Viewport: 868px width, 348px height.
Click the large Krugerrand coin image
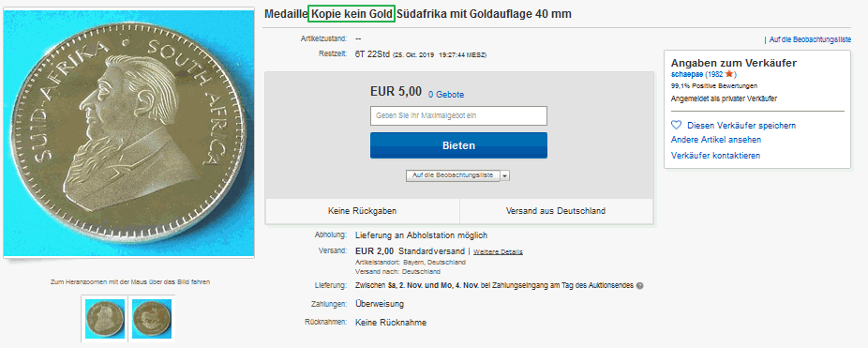coord(129,133)
